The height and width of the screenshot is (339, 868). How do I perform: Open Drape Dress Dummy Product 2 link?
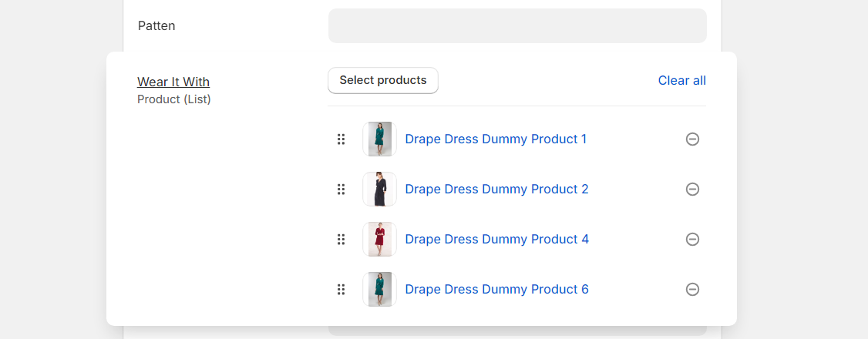496,189
